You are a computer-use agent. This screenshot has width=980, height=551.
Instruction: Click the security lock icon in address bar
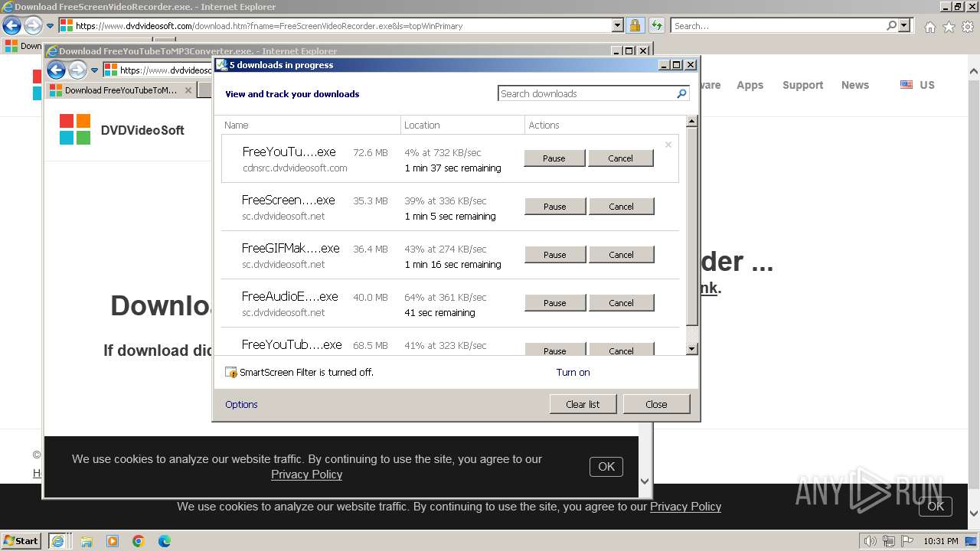[x=635, y=26]
